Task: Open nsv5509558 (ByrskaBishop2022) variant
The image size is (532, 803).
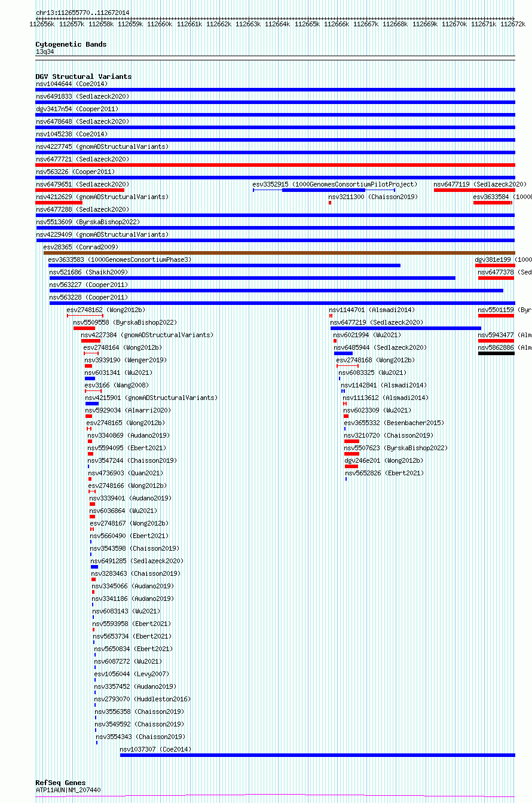Action: (125, 322)
